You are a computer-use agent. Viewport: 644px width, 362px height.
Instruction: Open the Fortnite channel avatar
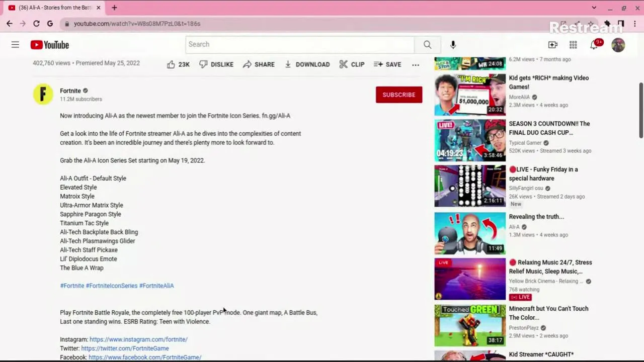tap(43, 94)
